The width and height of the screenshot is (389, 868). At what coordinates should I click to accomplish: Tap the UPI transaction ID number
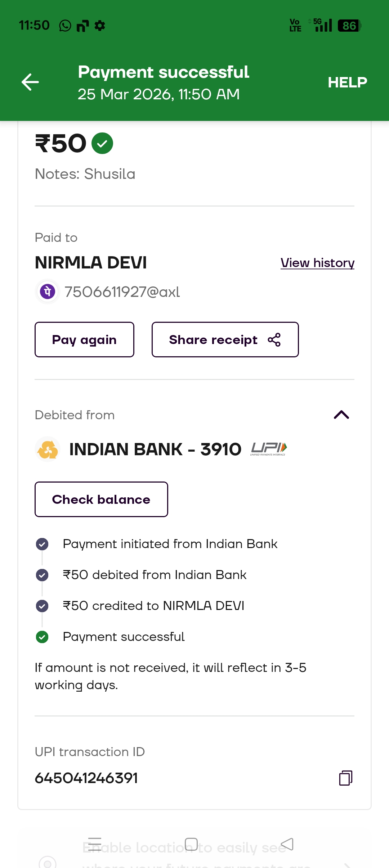click(x=86, y=778)
